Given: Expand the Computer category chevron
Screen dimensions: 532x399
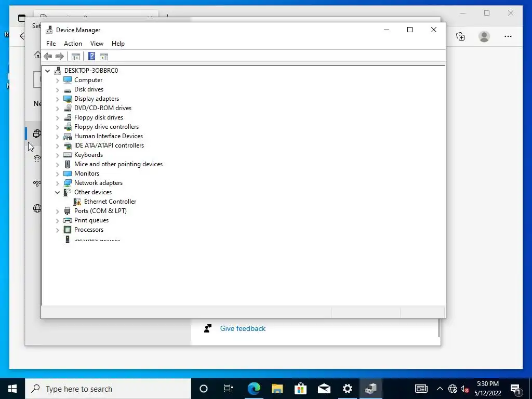Looking at the screenshot, I should [57, 80].
